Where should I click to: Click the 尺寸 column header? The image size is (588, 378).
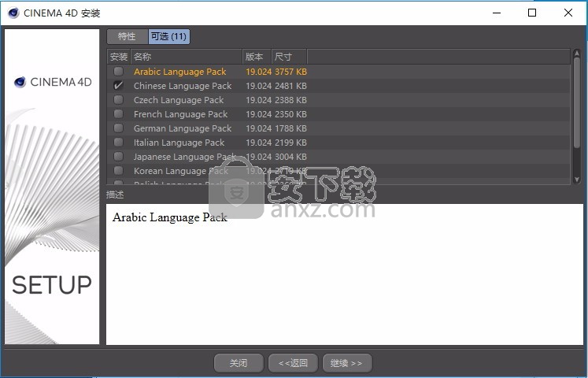289,57
